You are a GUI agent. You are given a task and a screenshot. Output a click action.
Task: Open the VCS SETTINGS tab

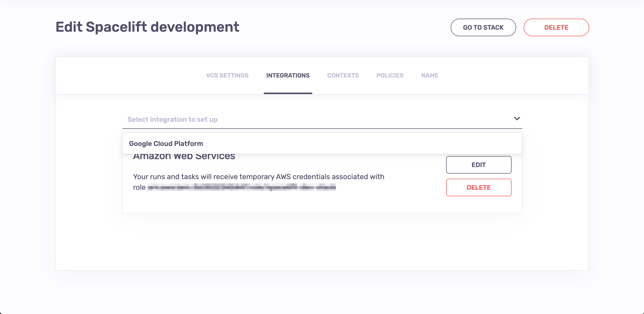coord(227,75)
